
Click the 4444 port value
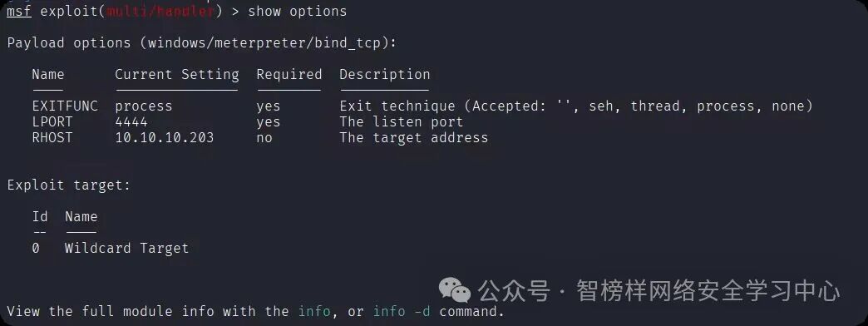coord(131,121)
